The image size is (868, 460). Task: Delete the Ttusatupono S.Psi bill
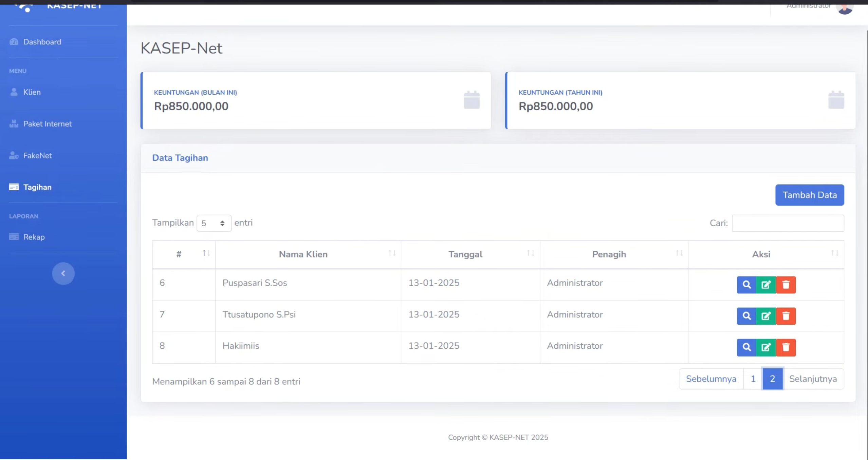786,316
